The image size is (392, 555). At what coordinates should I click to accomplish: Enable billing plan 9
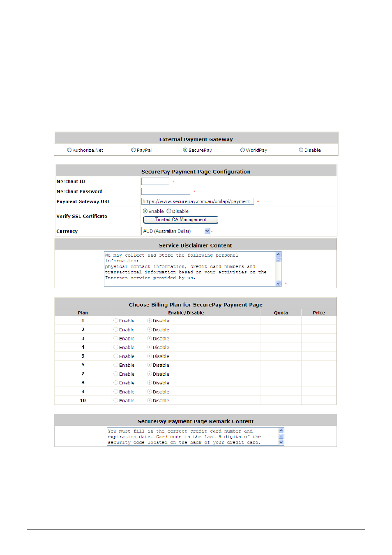pyautogui.click(x=116, y=392)
